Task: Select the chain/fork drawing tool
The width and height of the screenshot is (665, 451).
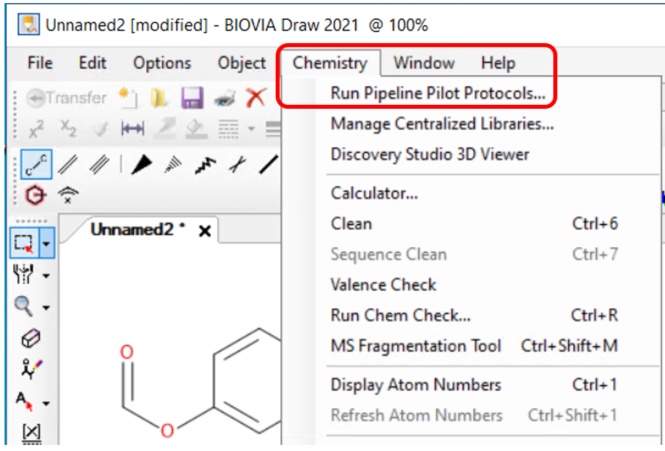Action: (x=23, y=275)
